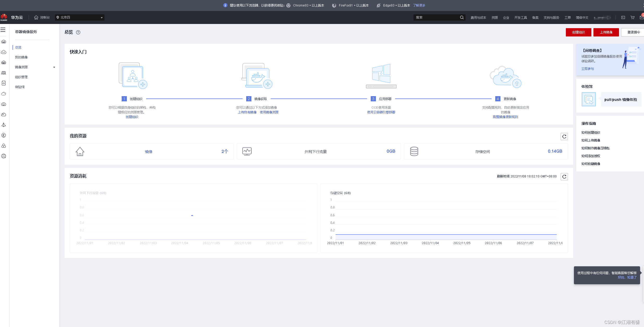The image size is (644, 327).
Task: Click the 上传自有镜像 link
Action: 247,112
